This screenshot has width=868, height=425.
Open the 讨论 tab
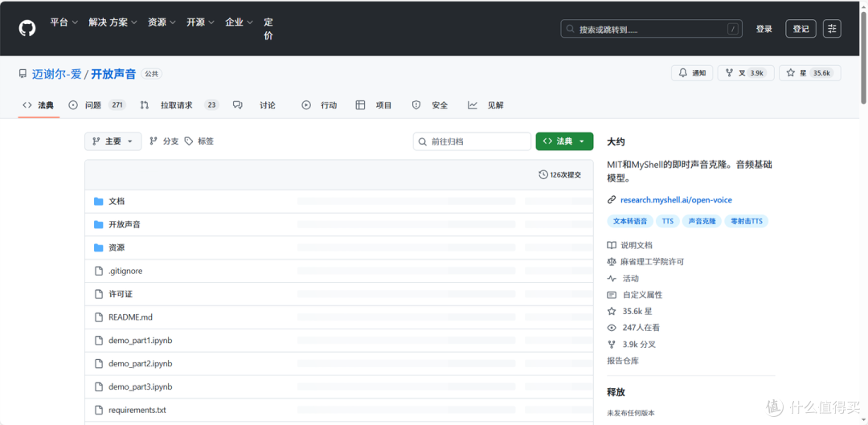(x=254, y=105)
